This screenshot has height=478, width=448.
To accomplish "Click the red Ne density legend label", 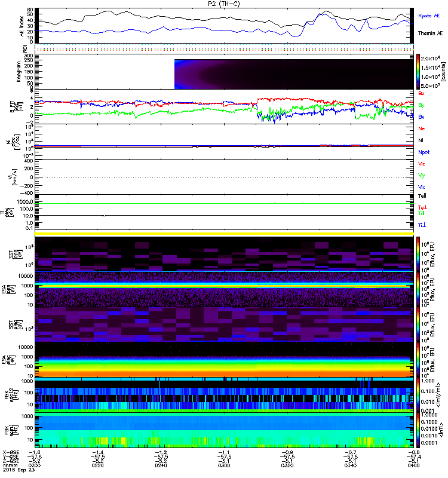I will tap(422, 128).
